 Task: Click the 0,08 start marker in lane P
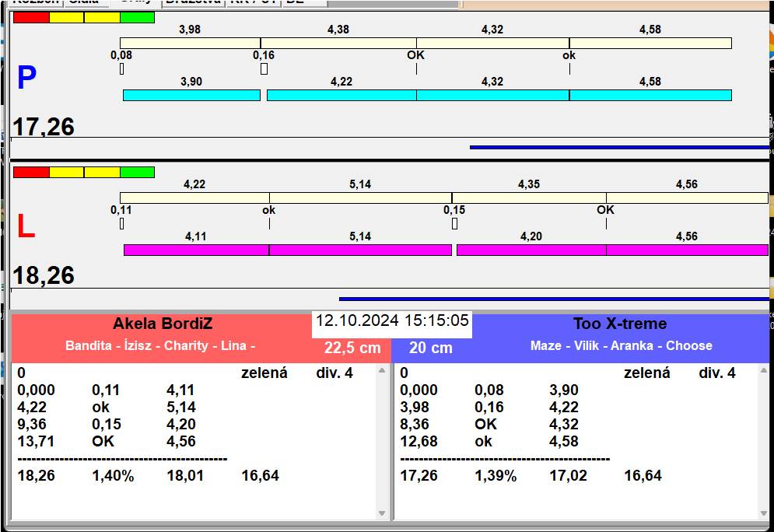[122, 69]
